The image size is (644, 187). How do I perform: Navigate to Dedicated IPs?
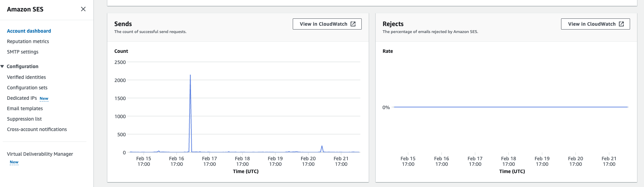click(22, 98)
